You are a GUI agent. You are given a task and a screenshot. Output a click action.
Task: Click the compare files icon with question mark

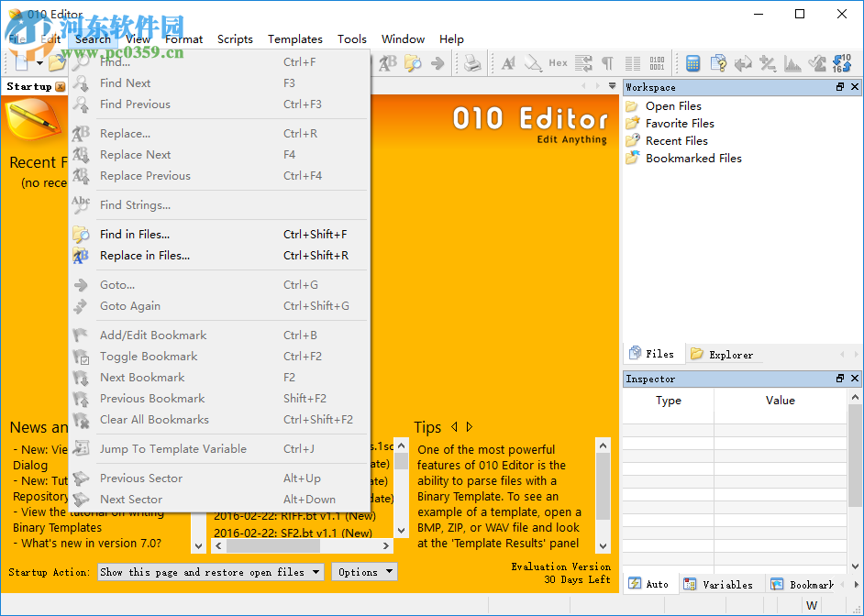click(718, 63)
